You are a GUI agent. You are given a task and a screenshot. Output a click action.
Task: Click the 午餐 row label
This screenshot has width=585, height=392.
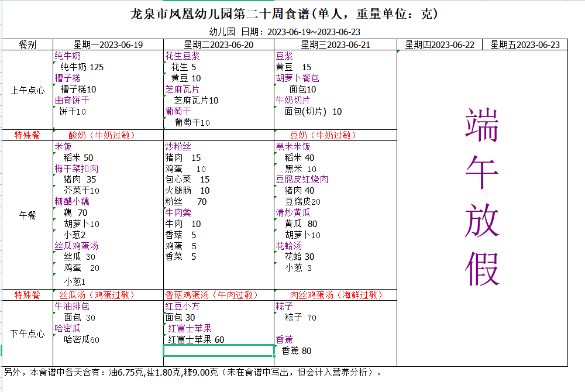click(x=27, y=215)
